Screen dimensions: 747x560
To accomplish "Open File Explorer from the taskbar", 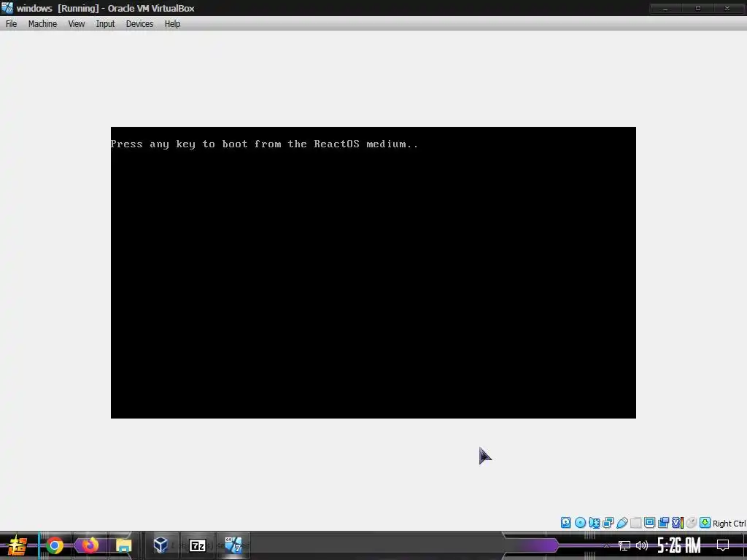I will point(123,545).
